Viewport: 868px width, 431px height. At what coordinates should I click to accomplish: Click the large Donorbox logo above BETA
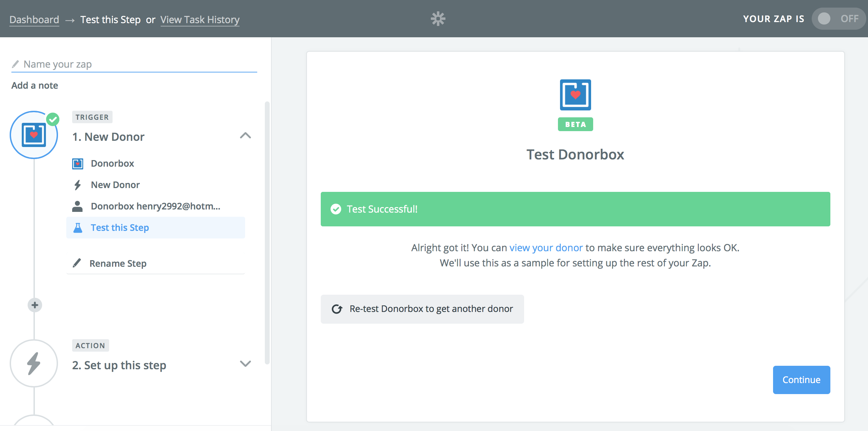click(575, 95)
